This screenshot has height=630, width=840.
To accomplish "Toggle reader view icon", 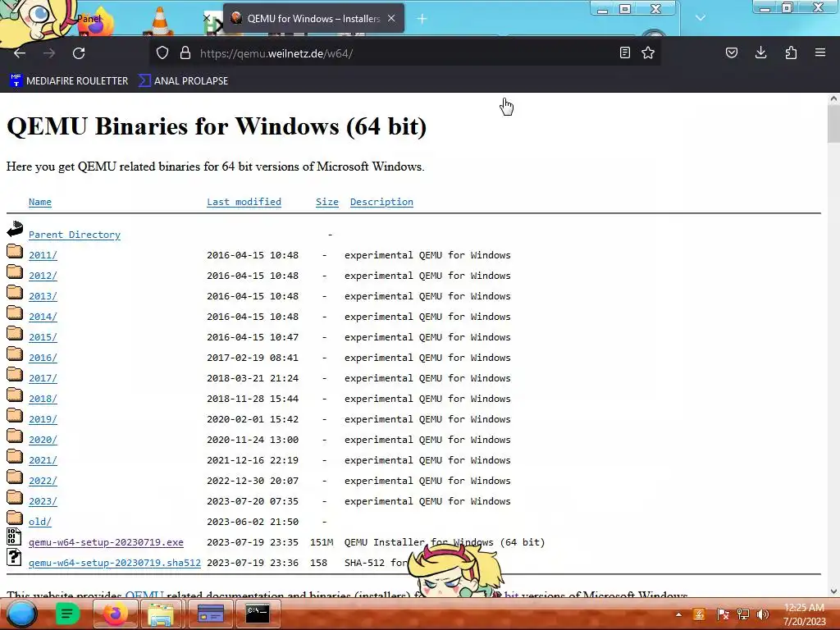I will pos(624,53).
